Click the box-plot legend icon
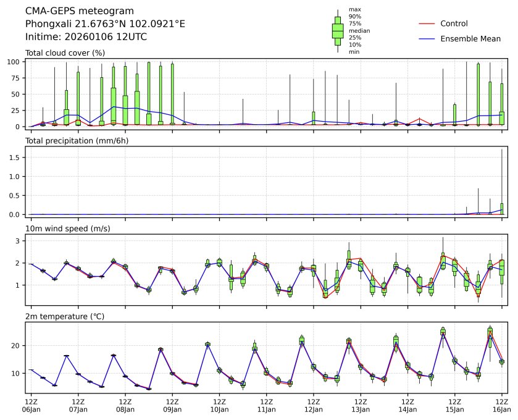 [x=338, y=31]
